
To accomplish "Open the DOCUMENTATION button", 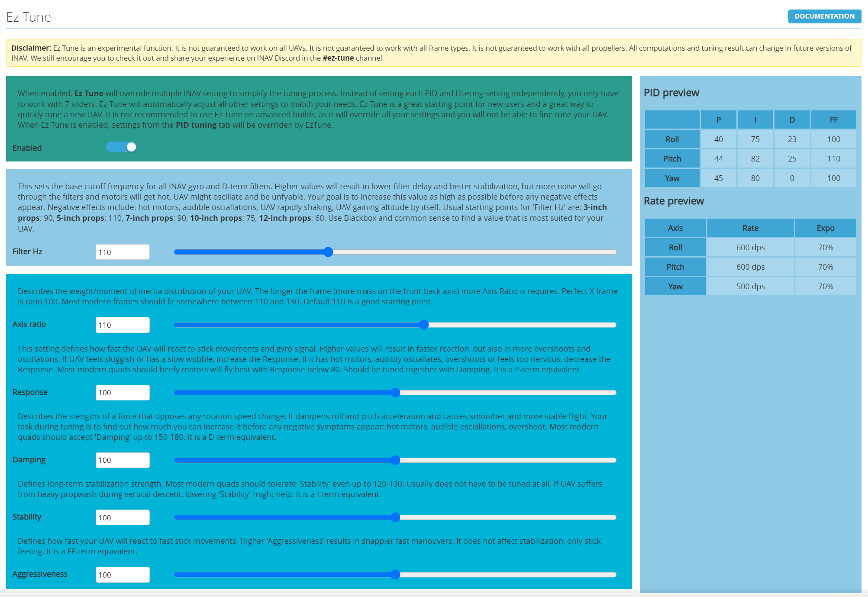I will click(x=824, y=16).
